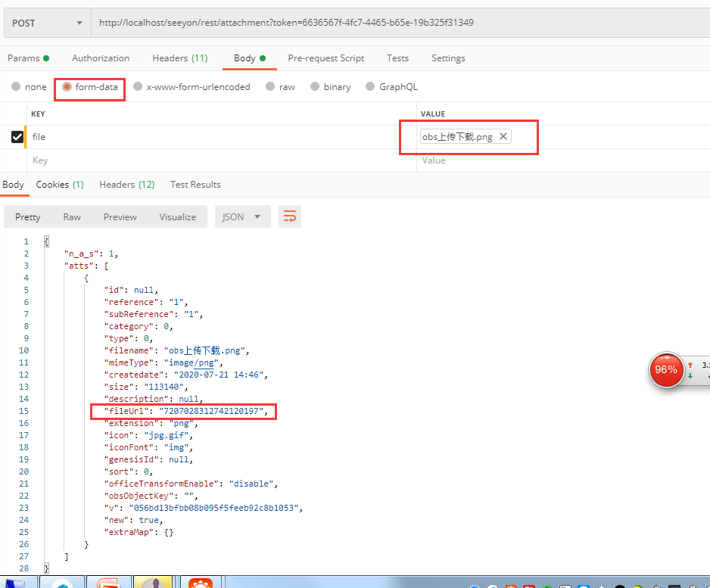Switch to Raw response view
This screenshot has height=588, width=710.
click(x=72, y=217)
